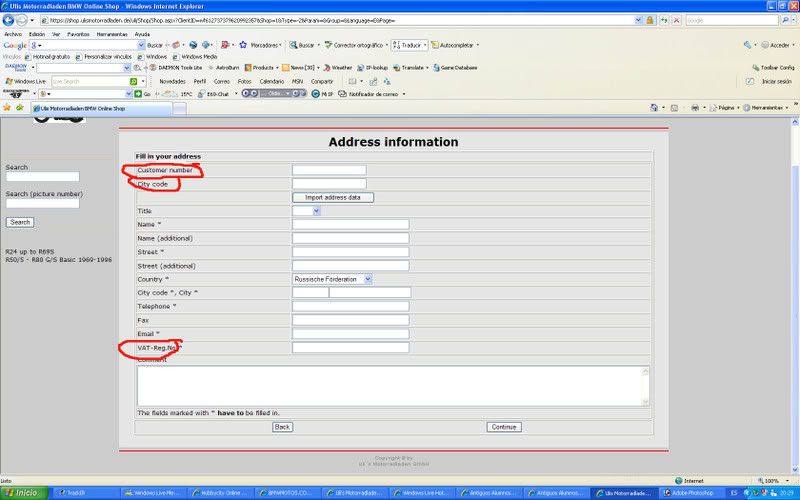Open Acceder dropdown on Google toolbar
The width and height of the screenshot is (800, 500).
(x=793, y=45)
